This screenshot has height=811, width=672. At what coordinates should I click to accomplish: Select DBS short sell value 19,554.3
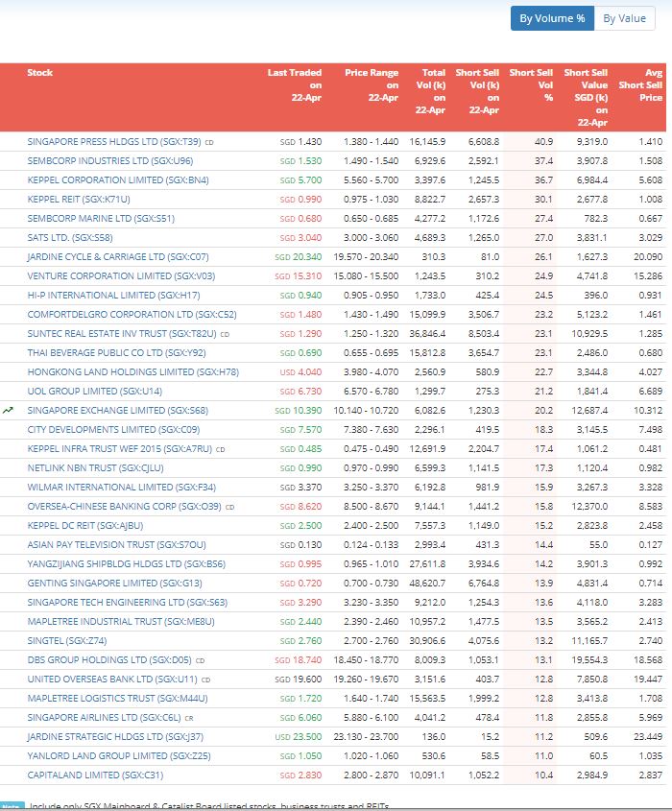pyautogui.click(x=589, y=660)
